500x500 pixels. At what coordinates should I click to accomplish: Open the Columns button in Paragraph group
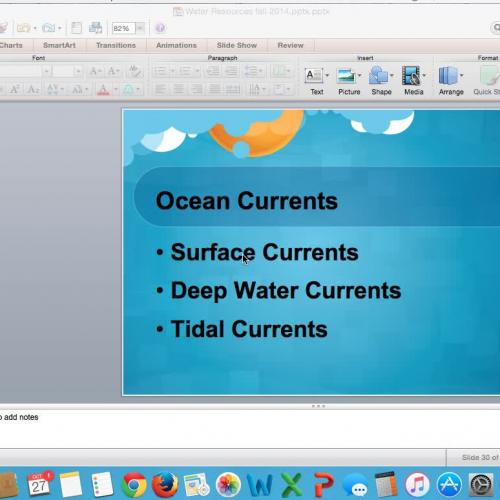(x=281, y=71)
